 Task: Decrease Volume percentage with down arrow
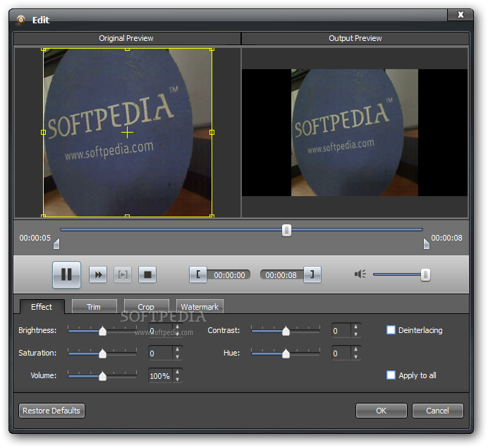coord(178,380)
